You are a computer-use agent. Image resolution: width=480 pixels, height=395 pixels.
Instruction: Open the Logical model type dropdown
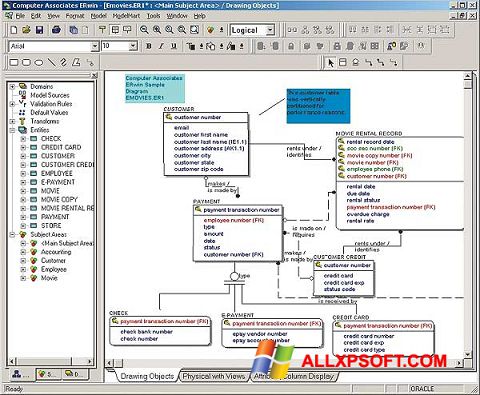270,30
